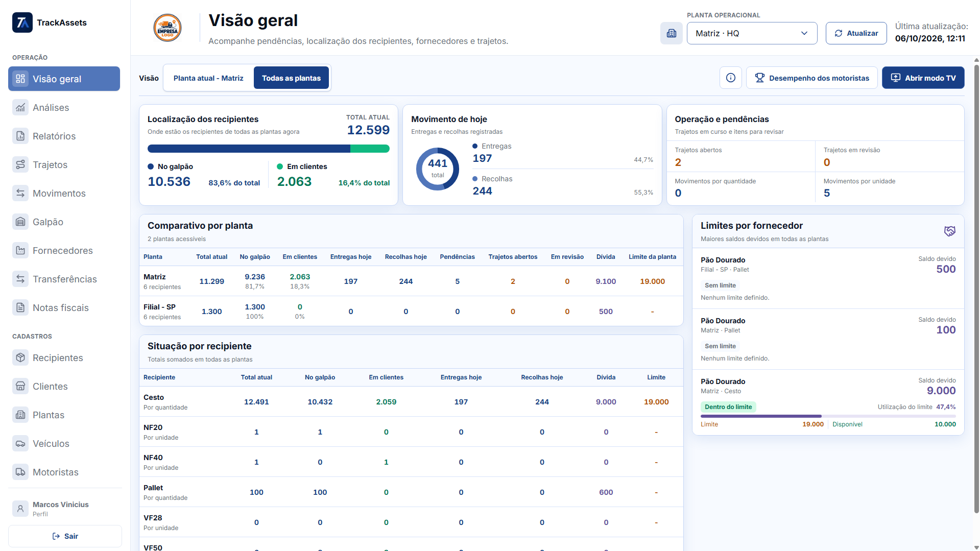
Task: Click the company logo thumbnail
Action: tap(168, 28)
